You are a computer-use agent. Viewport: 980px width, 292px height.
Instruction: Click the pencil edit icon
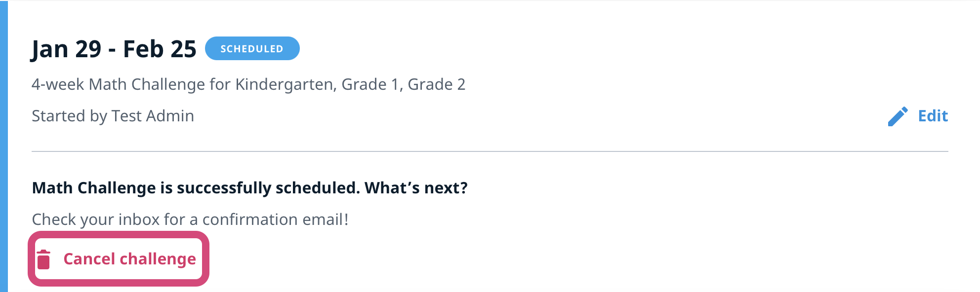(898, 116)
